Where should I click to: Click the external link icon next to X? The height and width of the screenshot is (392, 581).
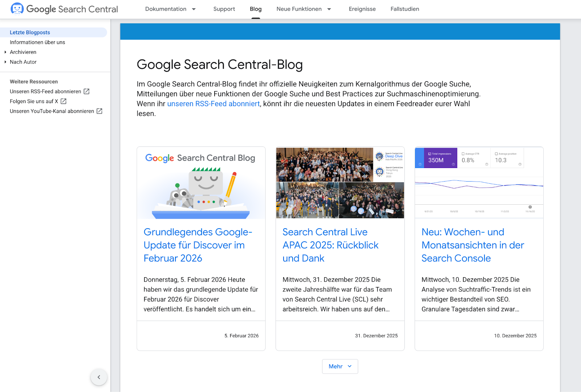63,101
